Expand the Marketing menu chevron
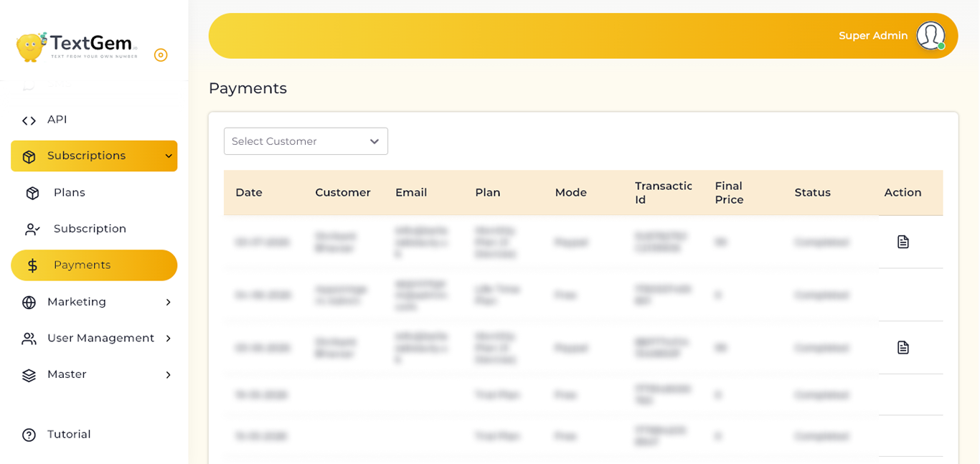 169,303
